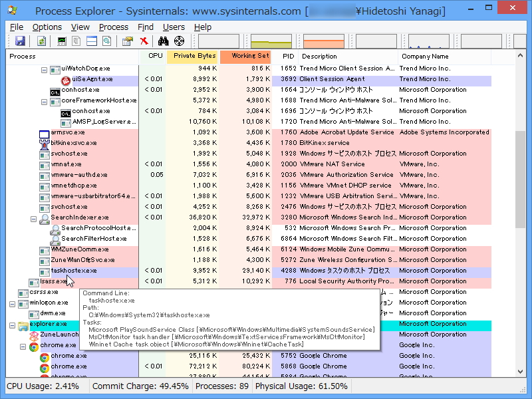This screenshot has height=399, width=532.
Task: Open Find Handle or DLL search
Action: [x=164, y=41]
